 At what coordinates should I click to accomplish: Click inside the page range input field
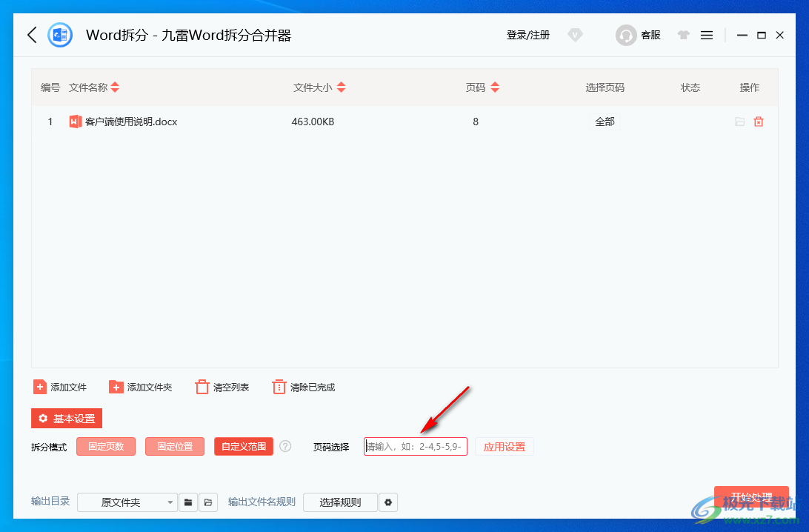tap(415, 446)
